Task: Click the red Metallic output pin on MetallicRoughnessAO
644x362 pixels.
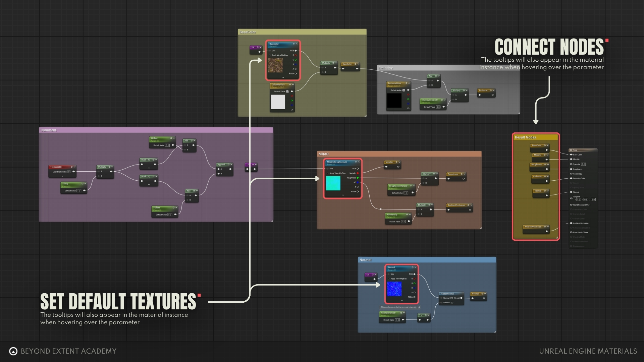Action: point(358,173)
